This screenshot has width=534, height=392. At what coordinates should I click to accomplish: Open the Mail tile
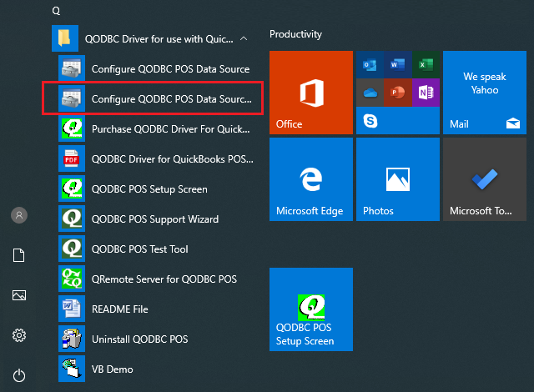click(x=485, y=93)
